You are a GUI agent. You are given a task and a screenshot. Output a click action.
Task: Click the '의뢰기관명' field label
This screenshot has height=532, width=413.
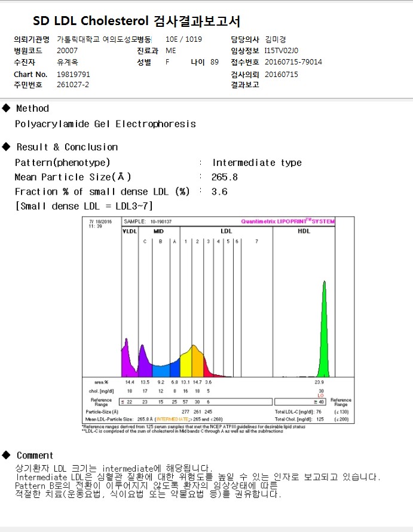[32, 39]
